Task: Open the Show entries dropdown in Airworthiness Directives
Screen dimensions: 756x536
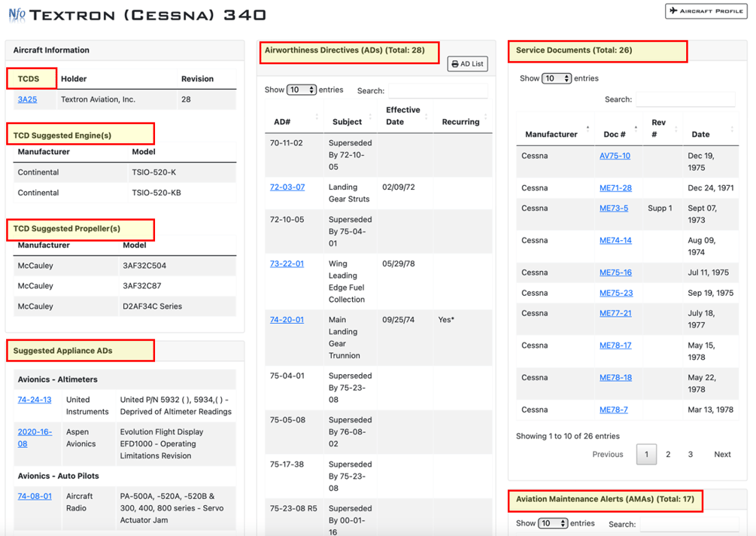Action: pyautogui.click(x=301, y=89)
